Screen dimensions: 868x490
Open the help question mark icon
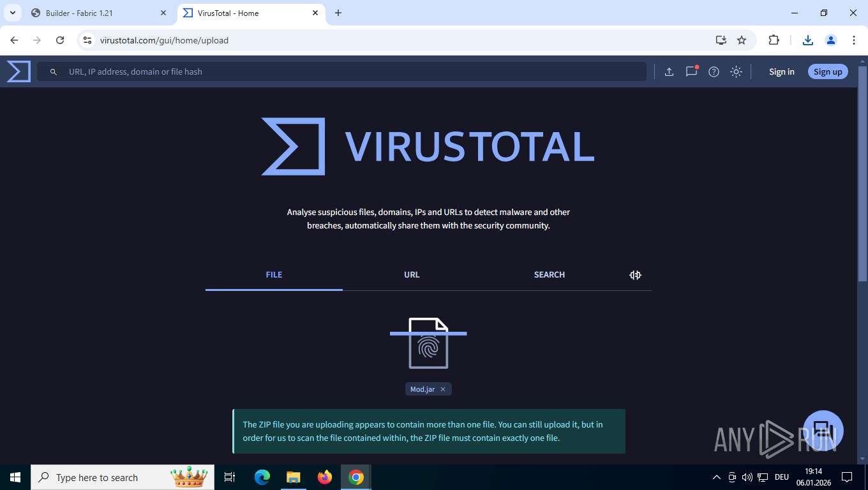[x=714, y=71]
